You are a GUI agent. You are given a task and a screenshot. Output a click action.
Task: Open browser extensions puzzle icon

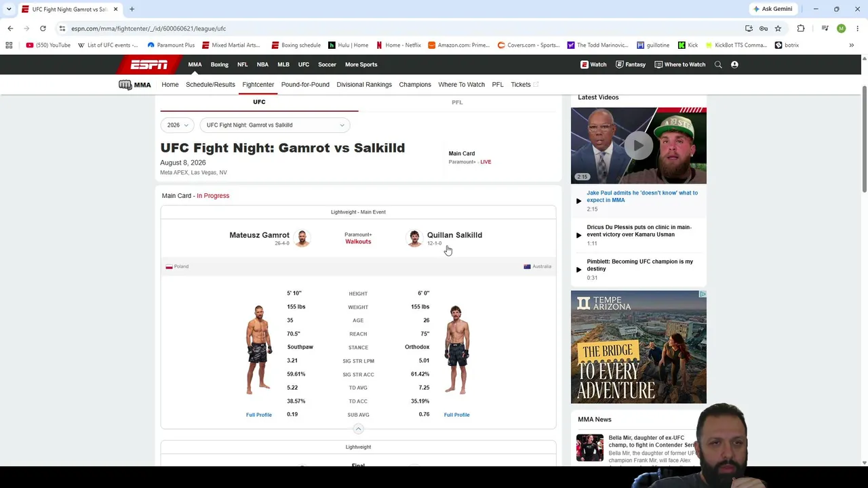801,28
